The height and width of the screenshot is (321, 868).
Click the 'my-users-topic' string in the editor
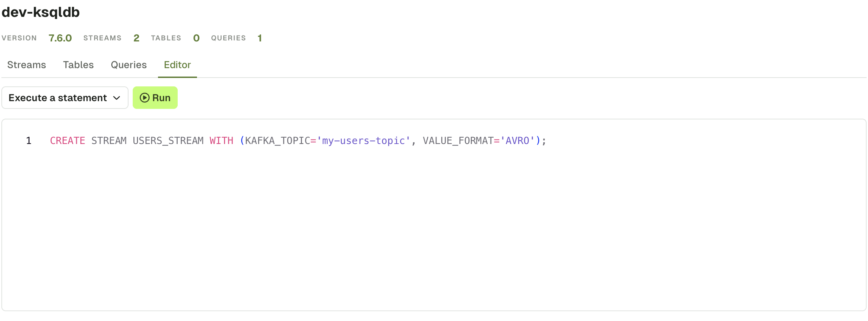coord(363,141)
